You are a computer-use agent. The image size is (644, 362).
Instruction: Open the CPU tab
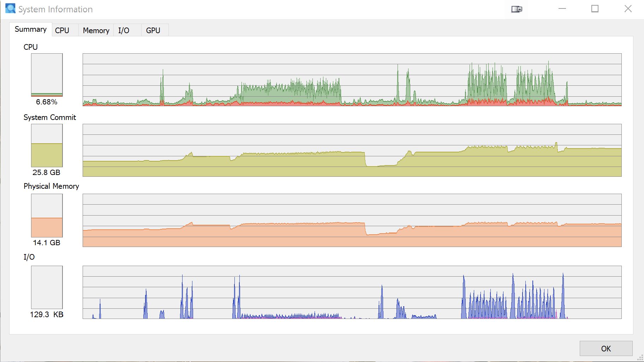point(62,31)
